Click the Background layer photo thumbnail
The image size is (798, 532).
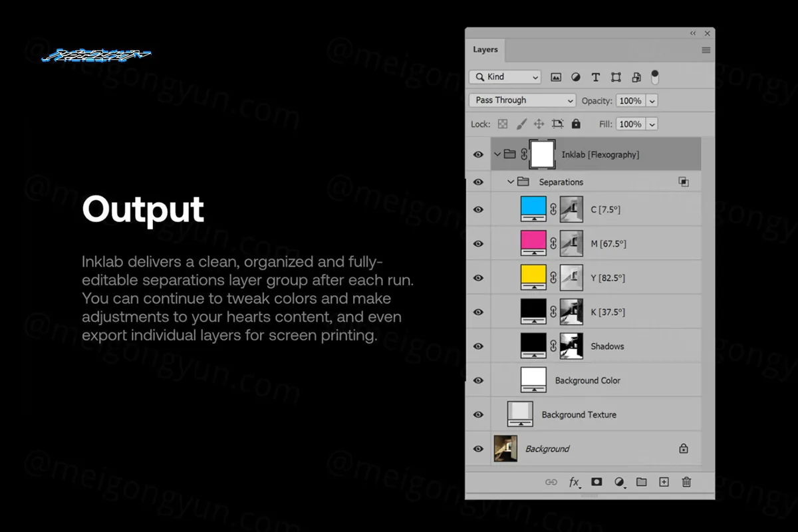[505, 449]
